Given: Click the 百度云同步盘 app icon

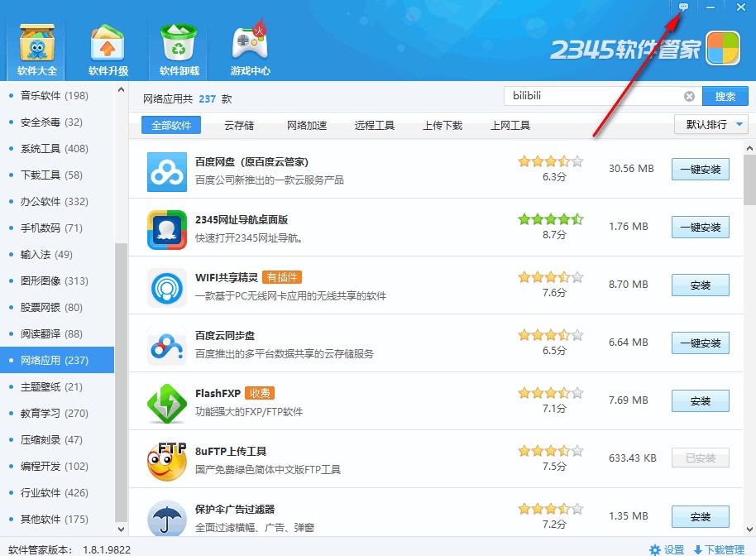Looking at the screenshot, I should [x=167, y=346].
